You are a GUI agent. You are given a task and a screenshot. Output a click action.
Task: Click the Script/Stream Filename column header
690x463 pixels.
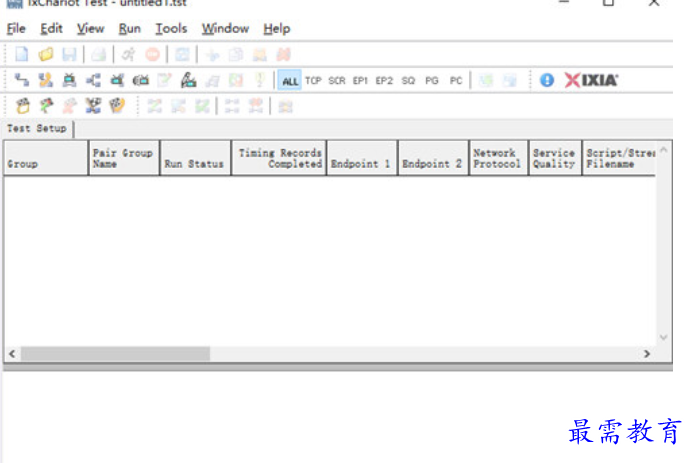(x=620, y=158)
